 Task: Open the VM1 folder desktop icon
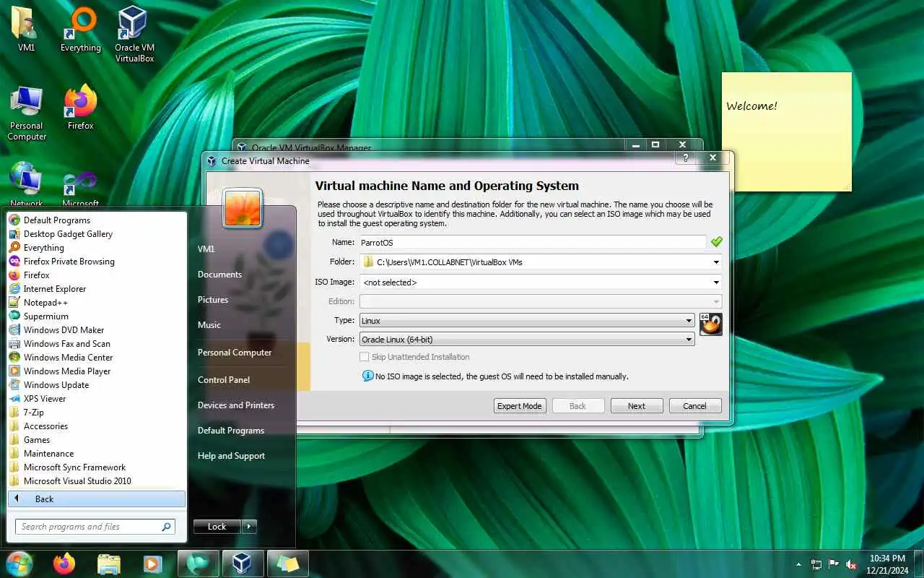pyautogui.click(x=27, y=29)
